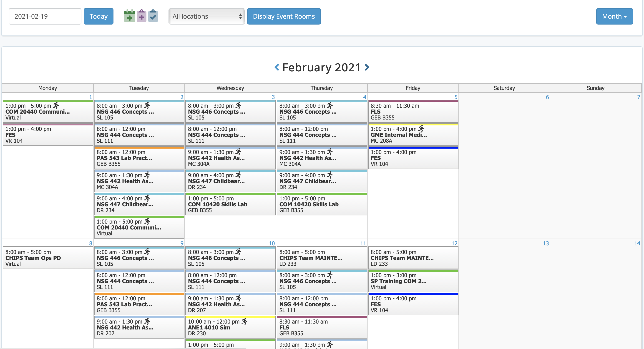This screenshot has width=644, height=349.
Task: Open day 9 date number link
Action: pos(182,243)
